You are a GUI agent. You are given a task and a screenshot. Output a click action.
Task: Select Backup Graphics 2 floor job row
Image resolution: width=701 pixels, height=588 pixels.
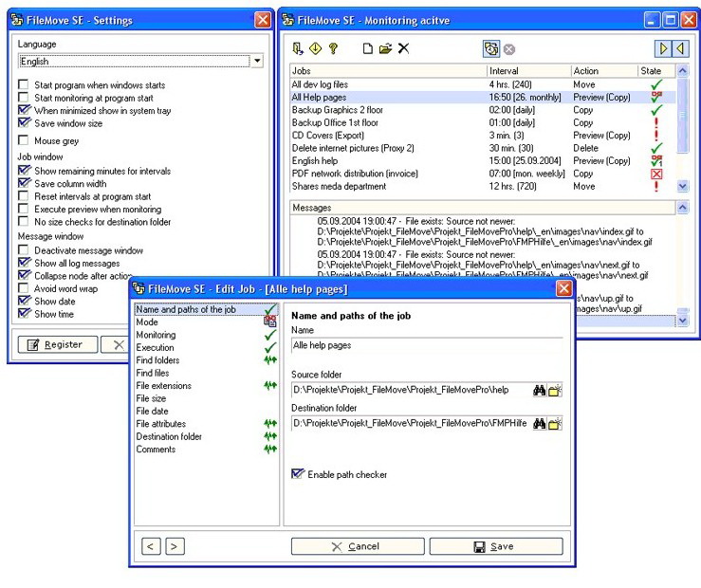pyautogui.click(x=483, y=110)
